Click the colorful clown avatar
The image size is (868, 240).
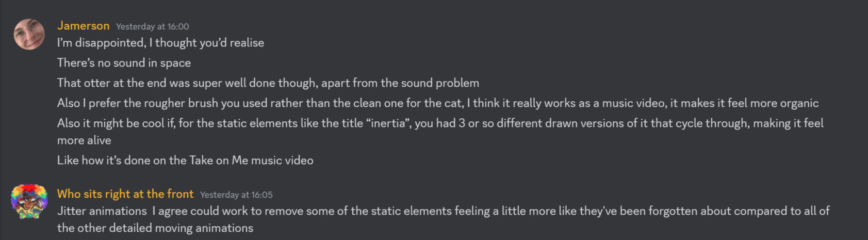29,201
